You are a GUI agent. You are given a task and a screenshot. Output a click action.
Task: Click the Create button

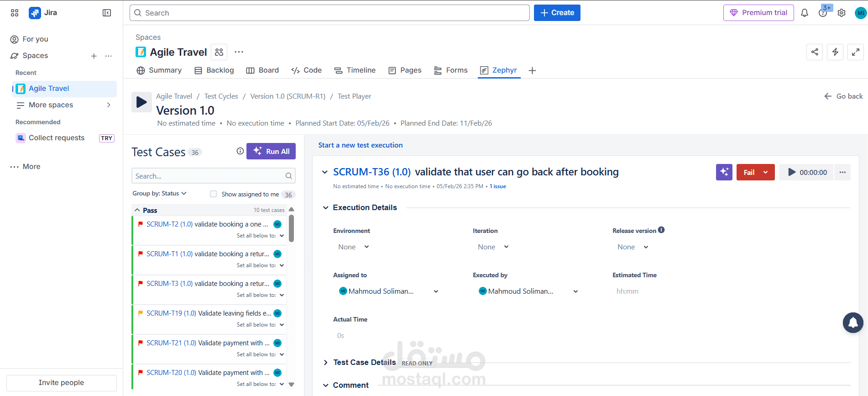(557, 13)
